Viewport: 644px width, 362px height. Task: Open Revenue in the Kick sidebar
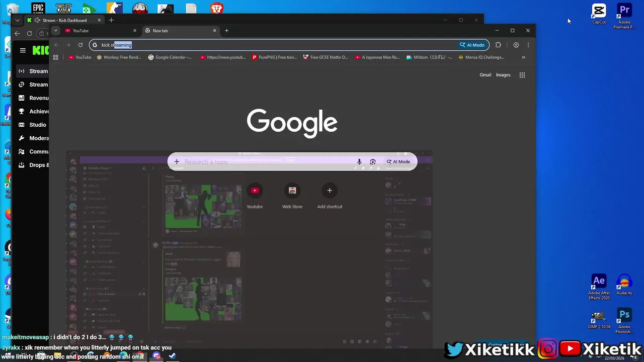[33, 98]
